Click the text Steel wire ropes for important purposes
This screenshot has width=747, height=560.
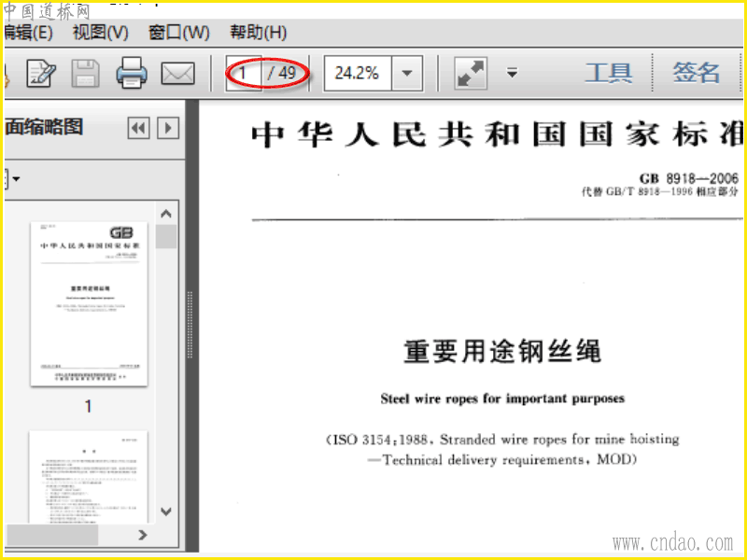point(502,399)
